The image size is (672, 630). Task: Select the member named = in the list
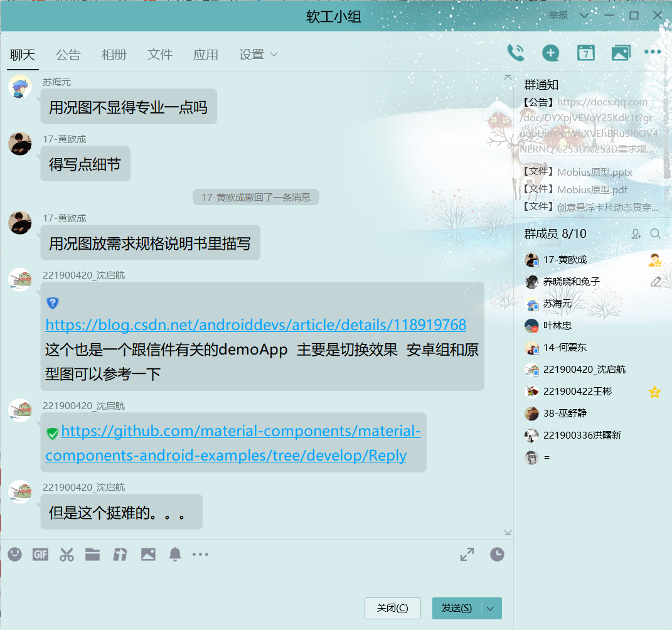tap(593, 457)
